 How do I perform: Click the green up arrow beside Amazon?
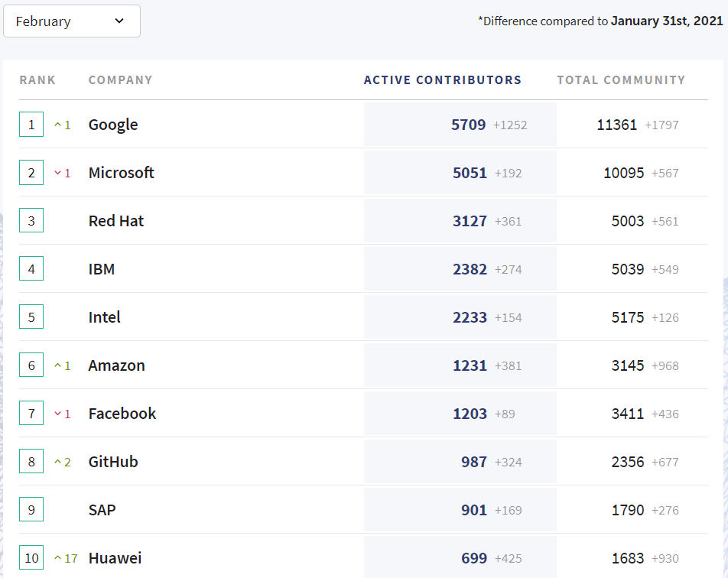point(57,365)
